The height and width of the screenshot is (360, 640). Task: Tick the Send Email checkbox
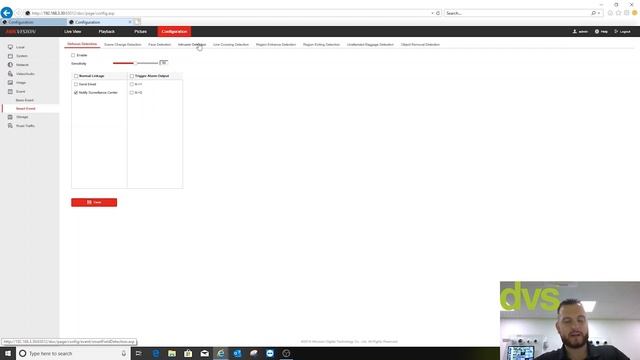point(76,84)
